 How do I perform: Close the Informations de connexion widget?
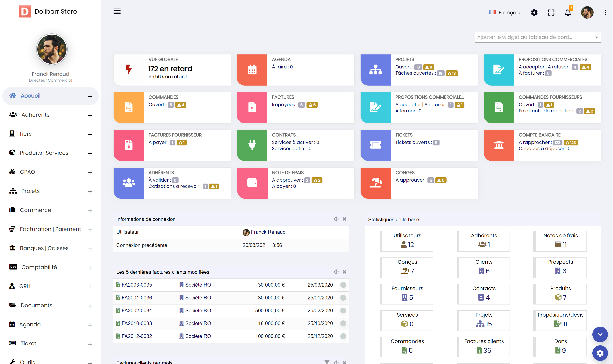344,219
